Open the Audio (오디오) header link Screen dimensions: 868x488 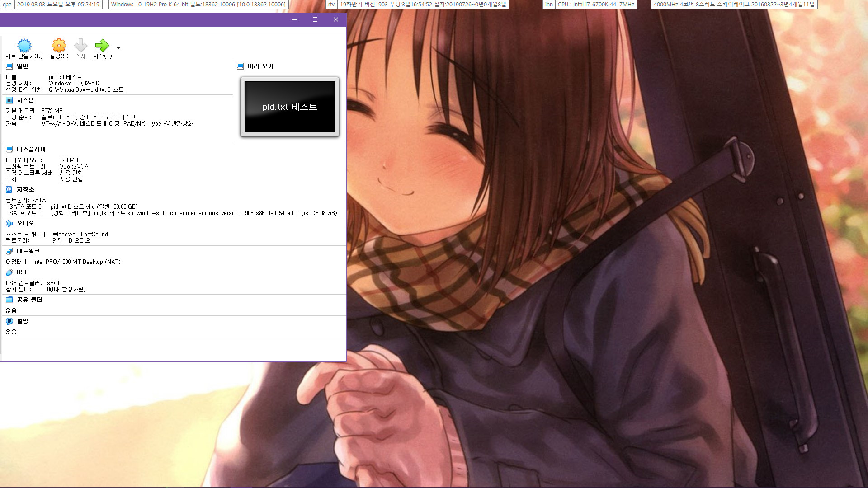[25, 224]
